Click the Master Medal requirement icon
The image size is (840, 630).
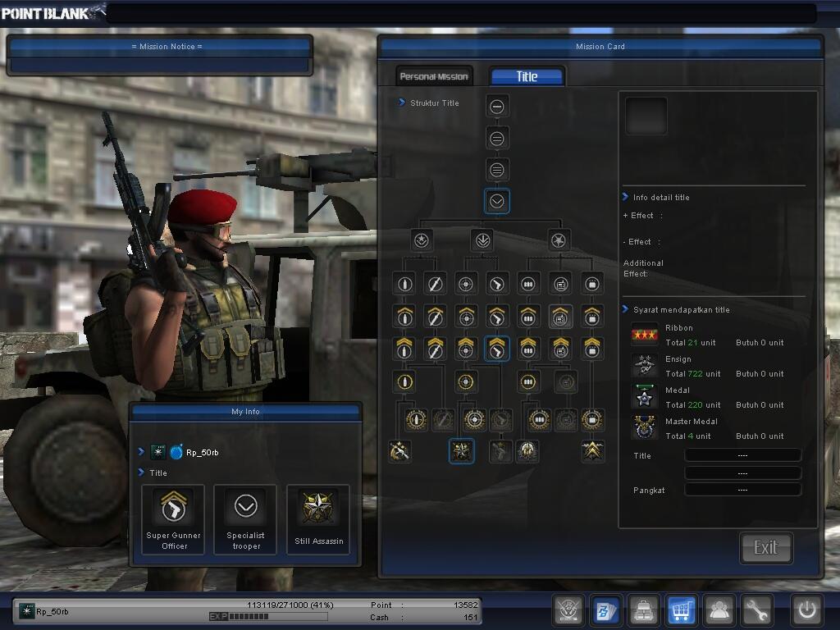pyautogui.click(x=645, y=428)
